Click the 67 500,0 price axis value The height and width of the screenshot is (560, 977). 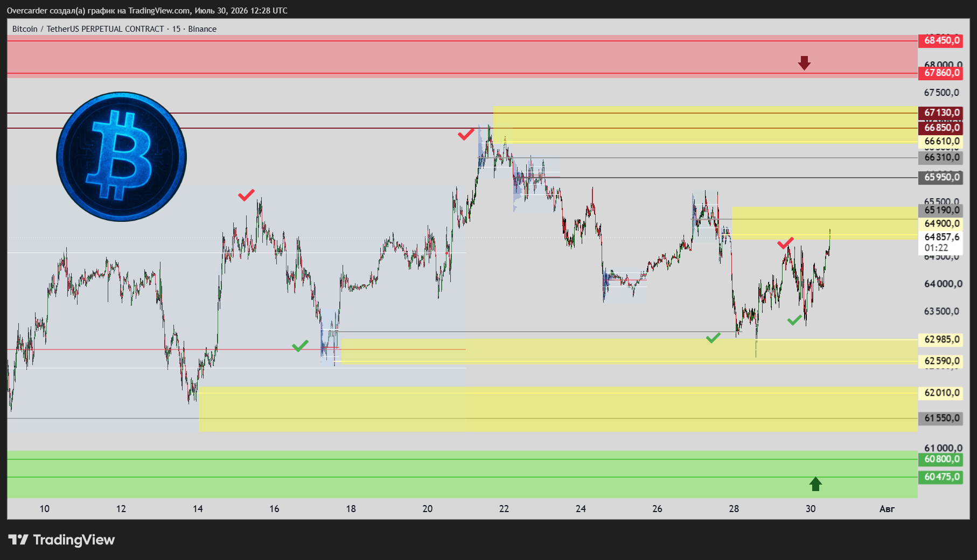(941, 93)
